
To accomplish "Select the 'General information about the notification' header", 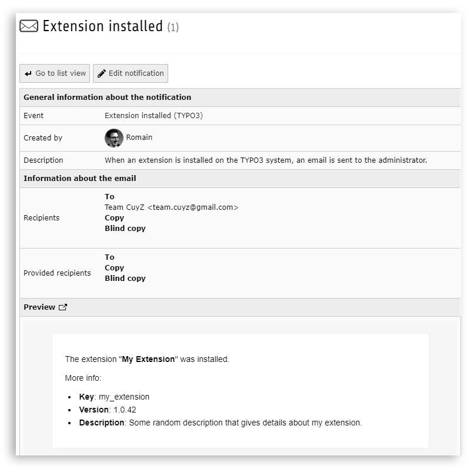I will pos(107,98).
